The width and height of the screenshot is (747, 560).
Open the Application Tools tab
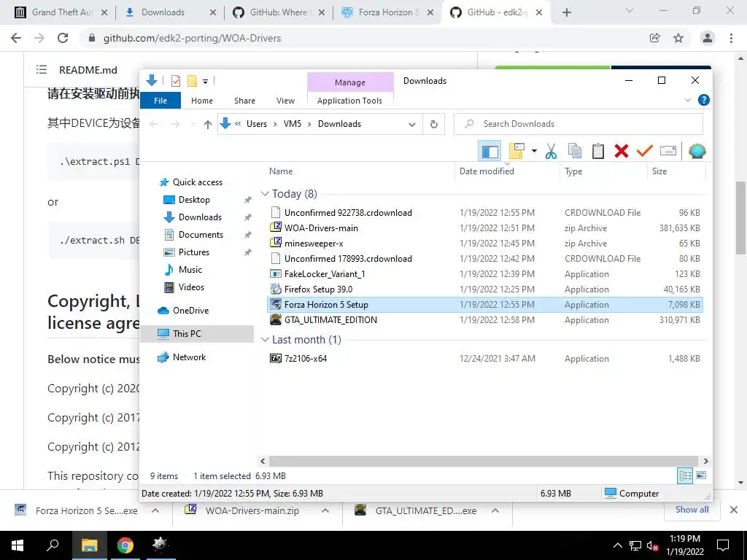[349, 101]
